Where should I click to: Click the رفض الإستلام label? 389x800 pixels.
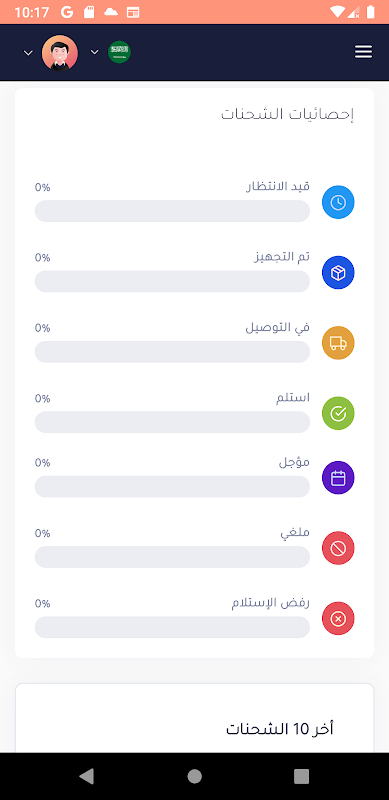(x=271, y=603)
